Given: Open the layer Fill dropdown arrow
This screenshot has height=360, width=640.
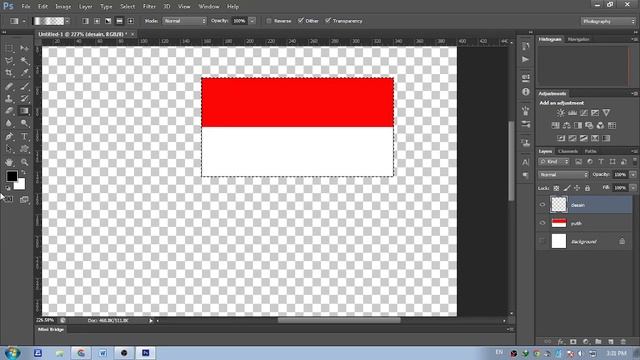Looking at the screenshot, I should (633, 188).
